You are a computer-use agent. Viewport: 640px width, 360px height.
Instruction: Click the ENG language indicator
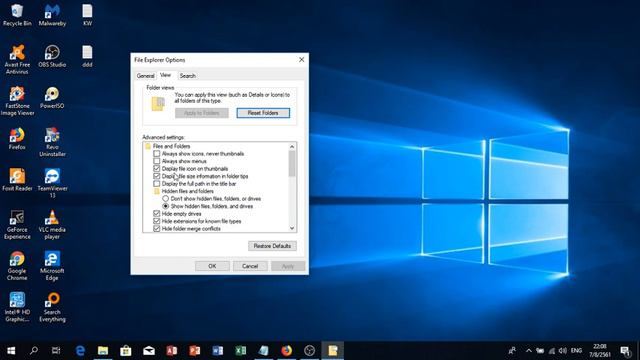pos(576,351)
